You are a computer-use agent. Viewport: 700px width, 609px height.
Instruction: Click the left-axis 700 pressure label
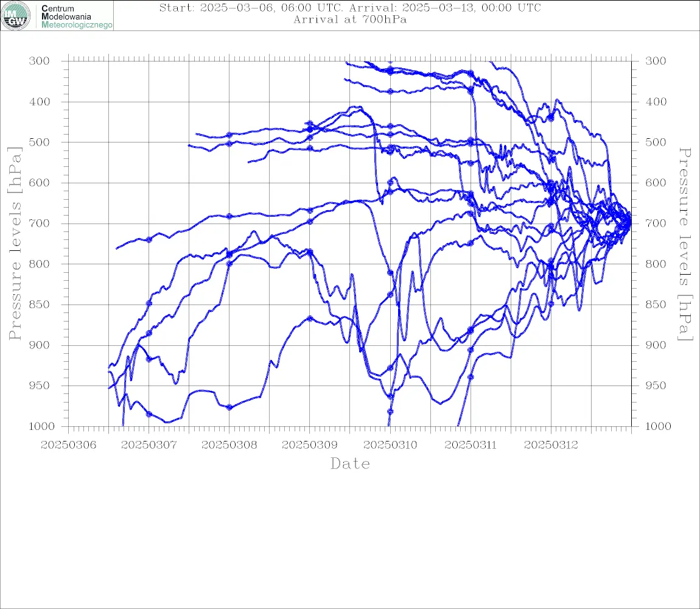pyautogui.click(x=40, y=223)
